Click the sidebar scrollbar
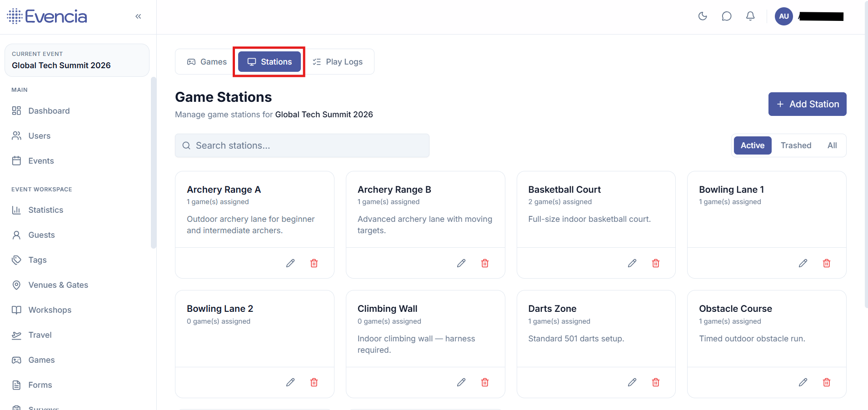The image size is (868, 410). coord(153,163)
